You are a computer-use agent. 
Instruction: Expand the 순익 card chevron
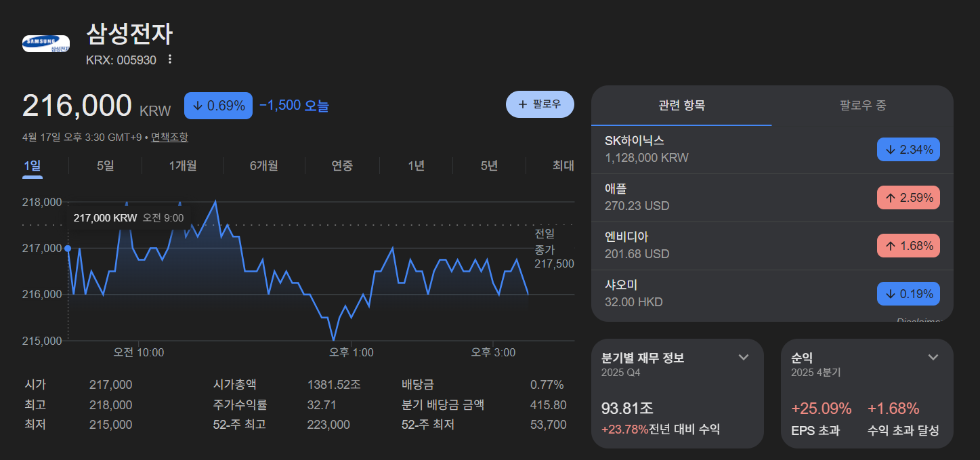(x=933, y=358)
